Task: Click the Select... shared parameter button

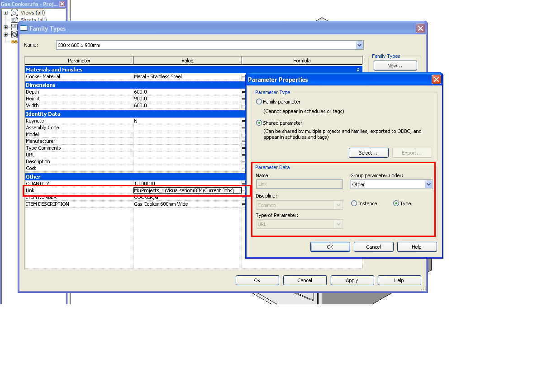Action: coord(368,153)
